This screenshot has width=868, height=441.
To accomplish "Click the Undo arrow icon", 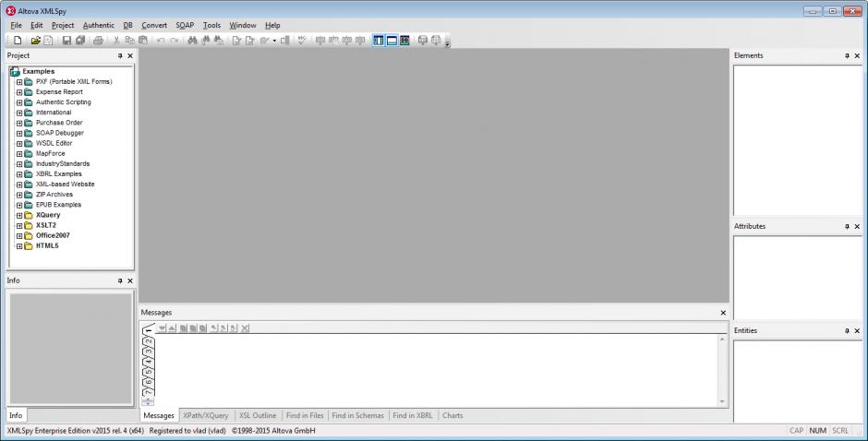I will (x=161, y=41).
